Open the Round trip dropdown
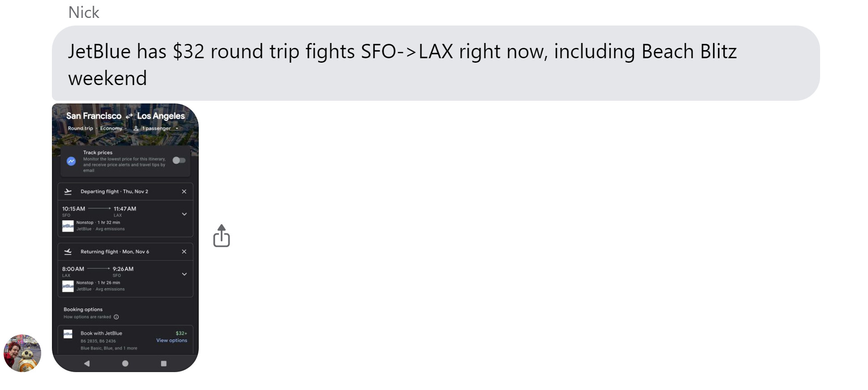 point(81,129)
